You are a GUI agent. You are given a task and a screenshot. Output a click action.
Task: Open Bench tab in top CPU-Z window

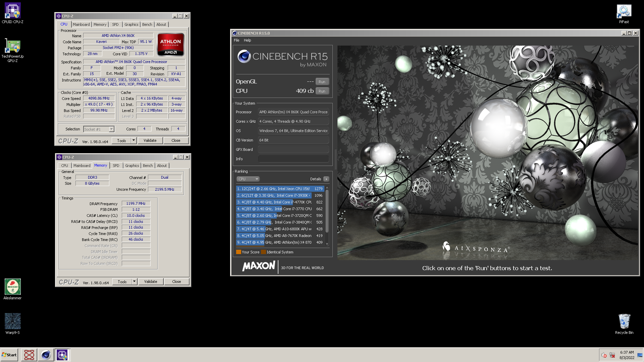(x=147, y=24)
